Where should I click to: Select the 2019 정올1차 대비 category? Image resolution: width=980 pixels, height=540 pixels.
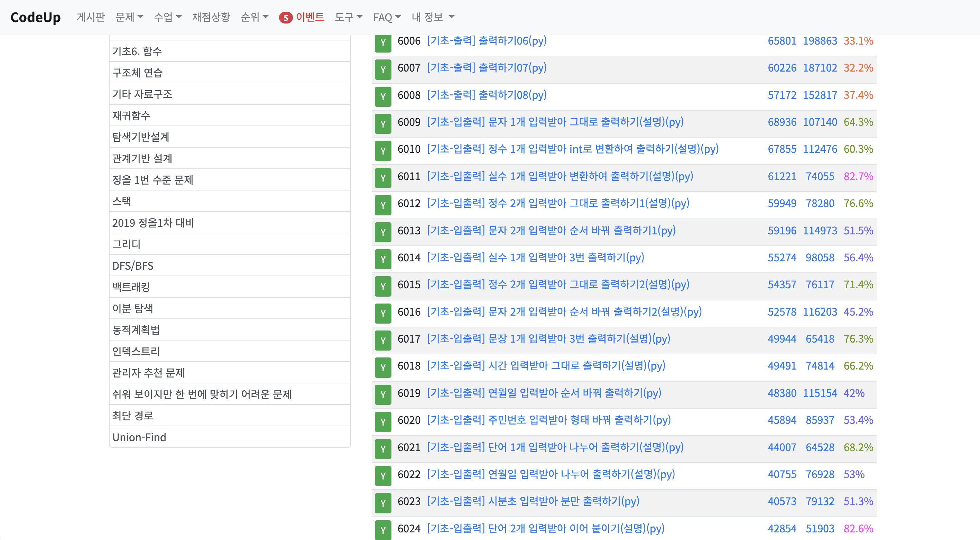(230, 223)
